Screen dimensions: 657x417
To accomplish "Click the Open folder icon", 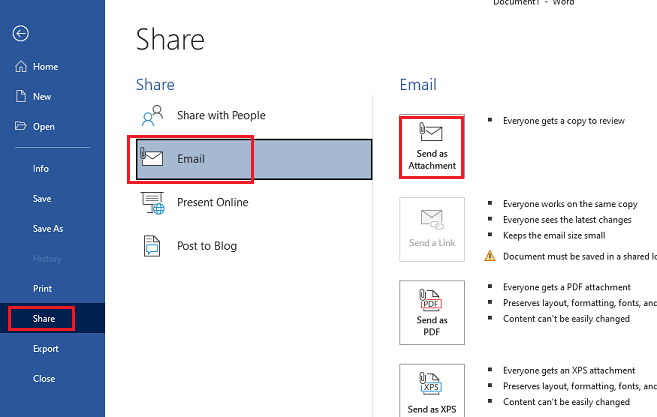I will click(20, 127).
